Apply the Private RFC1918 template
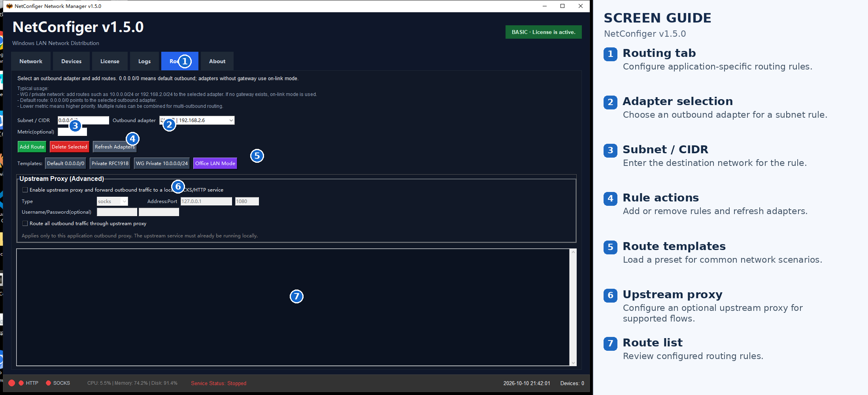Image resolution: width=868 pixels, height=395 pixels. tap(110, 164)
